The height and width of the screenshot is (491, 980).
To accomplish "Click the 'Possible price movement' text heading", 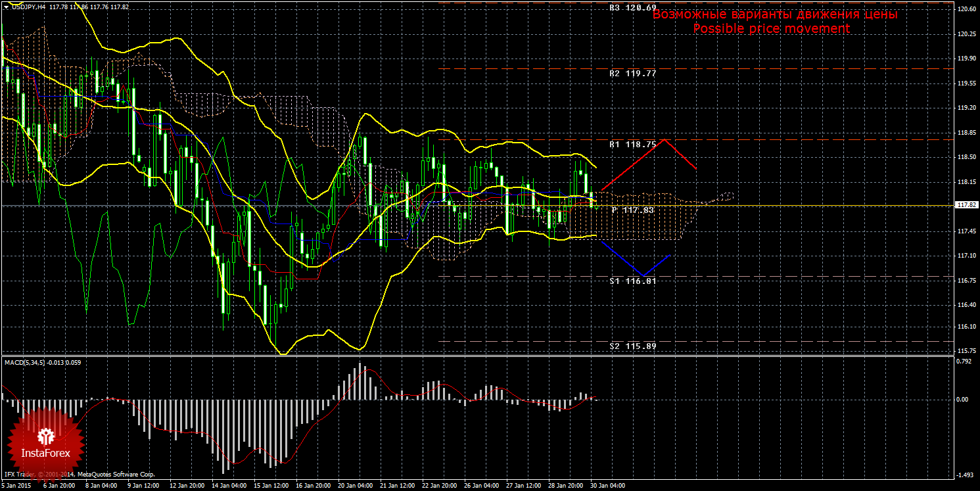I will click(x=771, y=29).
